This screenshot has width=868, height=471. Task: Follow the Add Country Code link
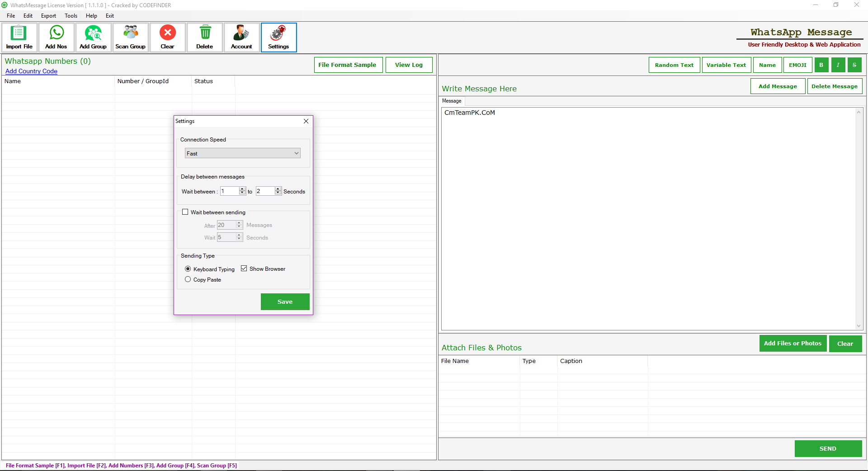(x=31, y=71)
